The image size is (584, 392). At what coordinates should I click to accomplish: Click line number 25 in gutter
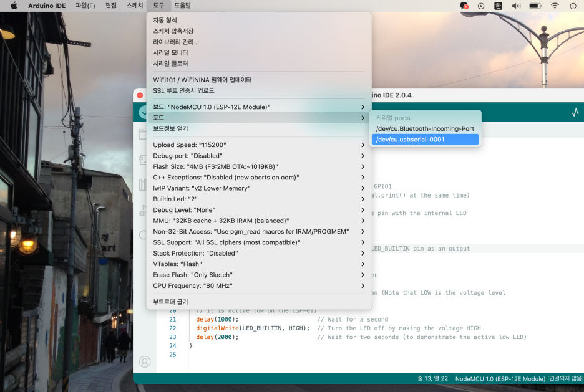(x=172, y=355)
